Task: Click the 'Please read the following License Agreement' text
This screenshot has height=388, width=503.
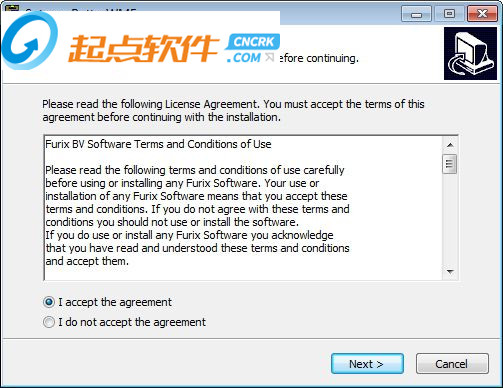Action: [x=233, y=111]
